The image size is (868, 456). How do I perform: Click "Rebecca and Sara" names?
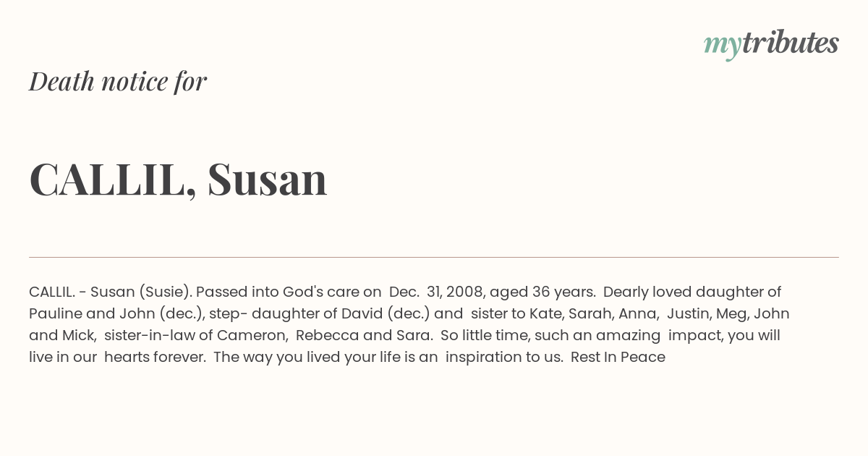pos(364,335)
